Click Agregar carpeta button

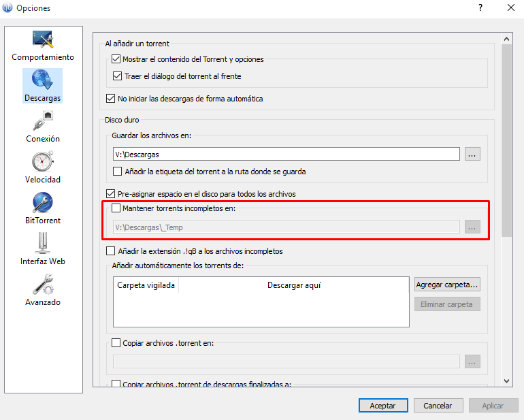tap(447, 285)
